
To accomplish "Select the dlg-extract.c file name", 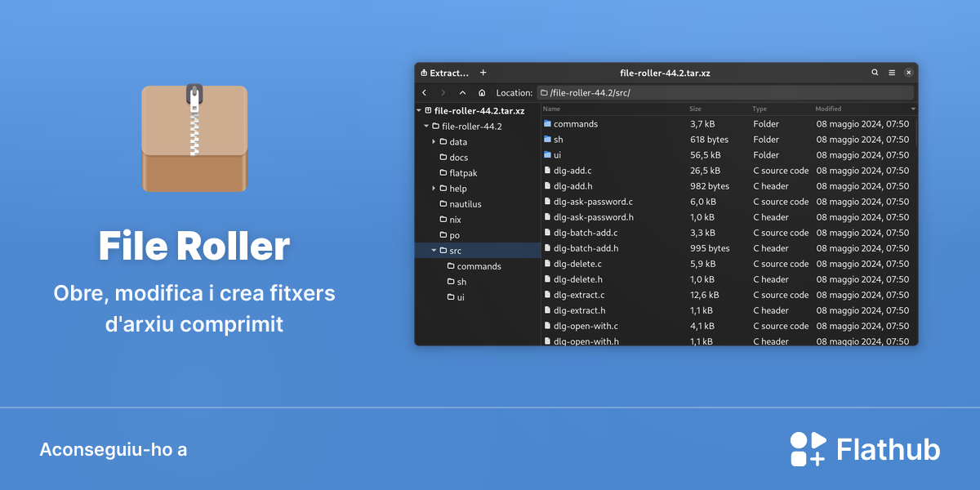I will [579, 295].
